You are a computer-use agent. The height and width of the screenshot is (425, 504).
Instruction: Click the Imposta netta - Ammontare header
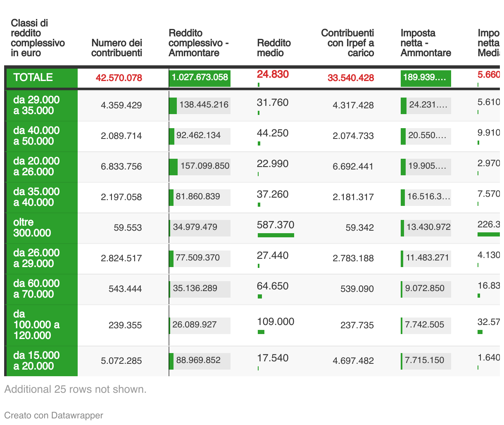(426, 43)
